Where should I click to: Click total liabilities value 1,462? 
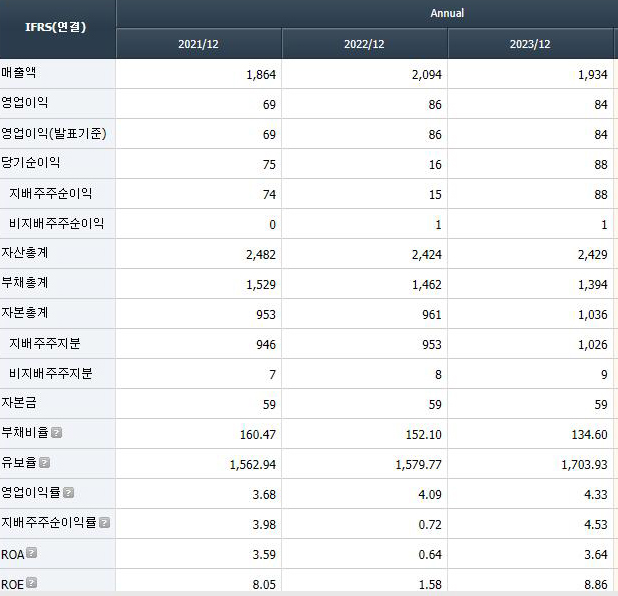[x=427, y=285]
